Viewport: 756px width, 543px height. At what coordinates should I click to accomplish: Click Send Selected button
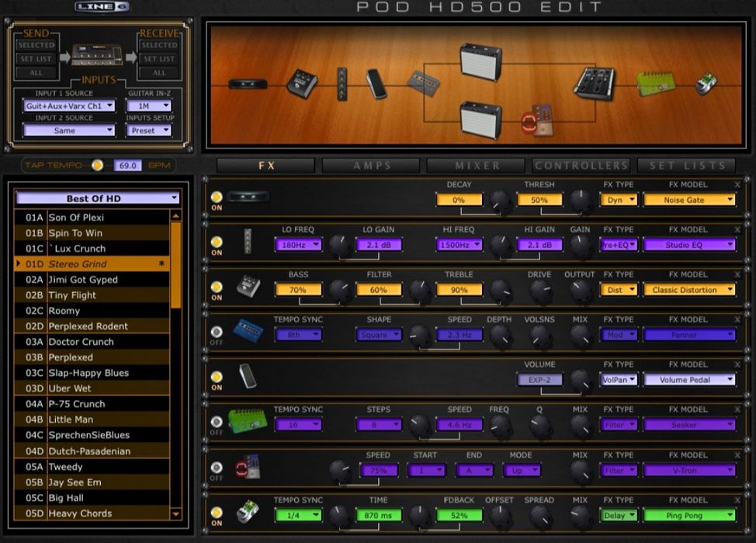(36, 45)
